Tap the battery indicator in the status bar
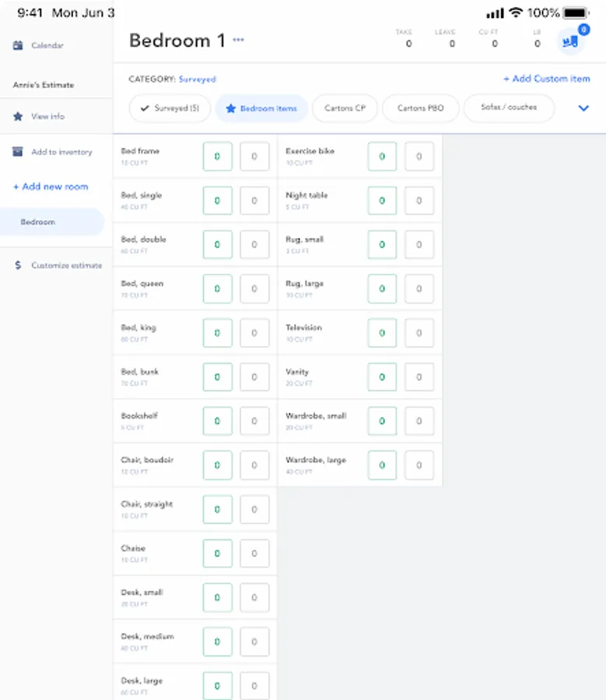 tap(576, 12)
